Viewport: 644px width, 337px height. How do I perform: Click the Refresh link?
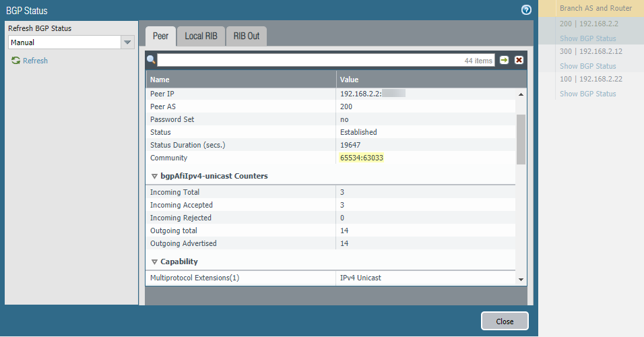pyautogui.click(x=35, y=61)
